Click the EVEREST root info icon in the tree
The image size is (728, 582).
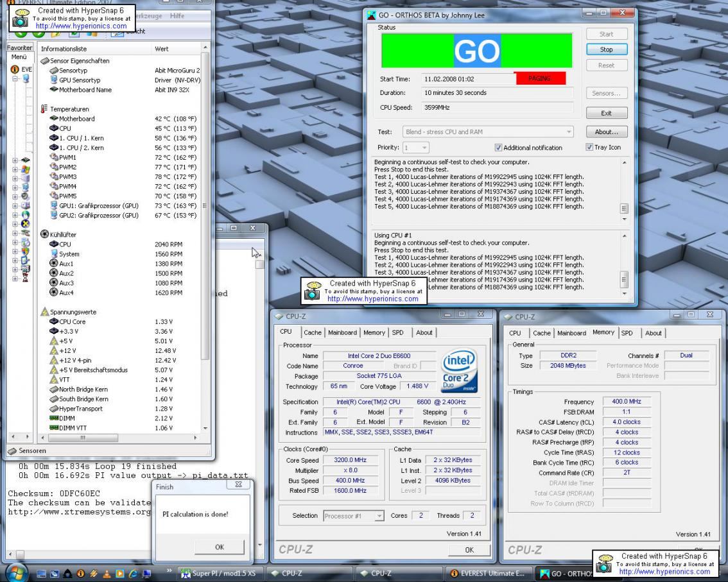pyautogui.click(x=15, y=69)
